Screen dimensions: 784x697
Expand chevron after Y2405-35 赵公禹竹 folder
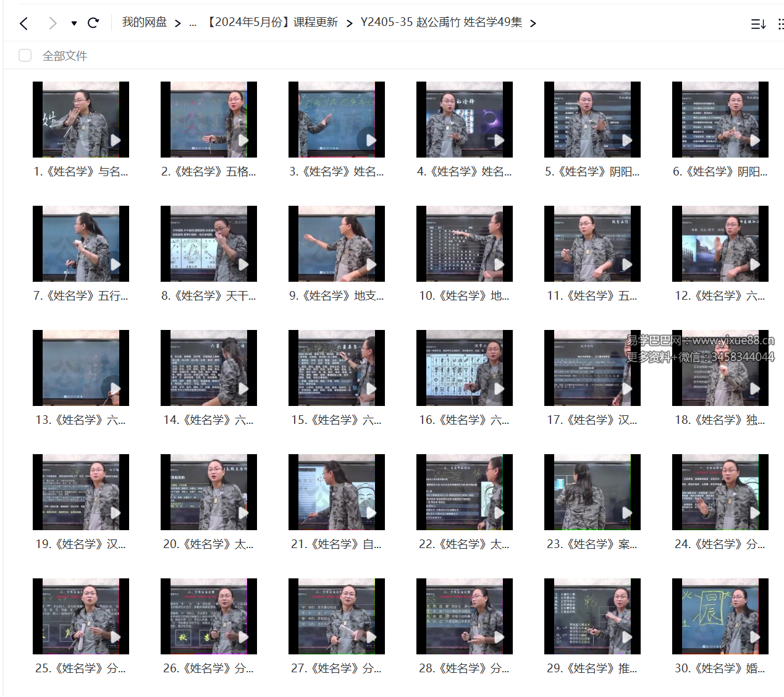[533, 23]
